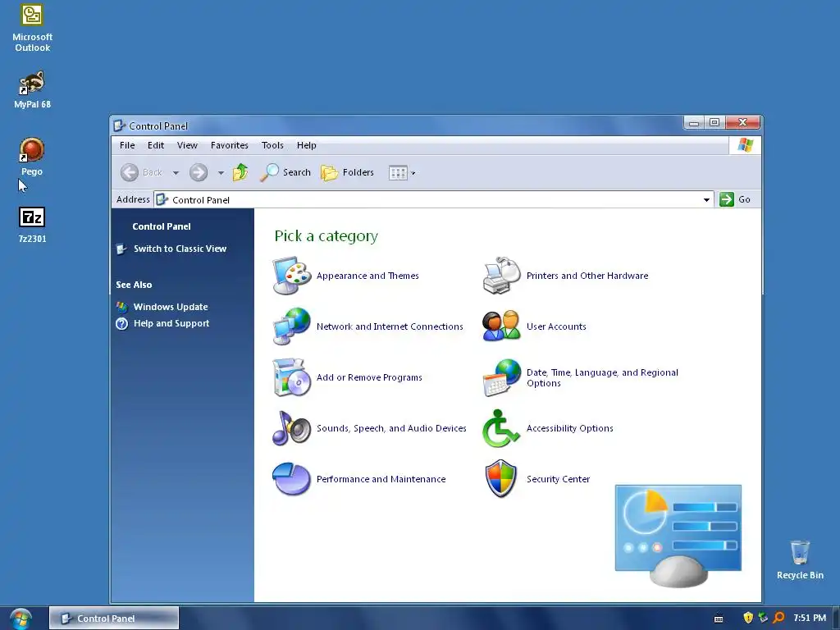Click Add or Remove Programs icon

[x=291, y=377]
